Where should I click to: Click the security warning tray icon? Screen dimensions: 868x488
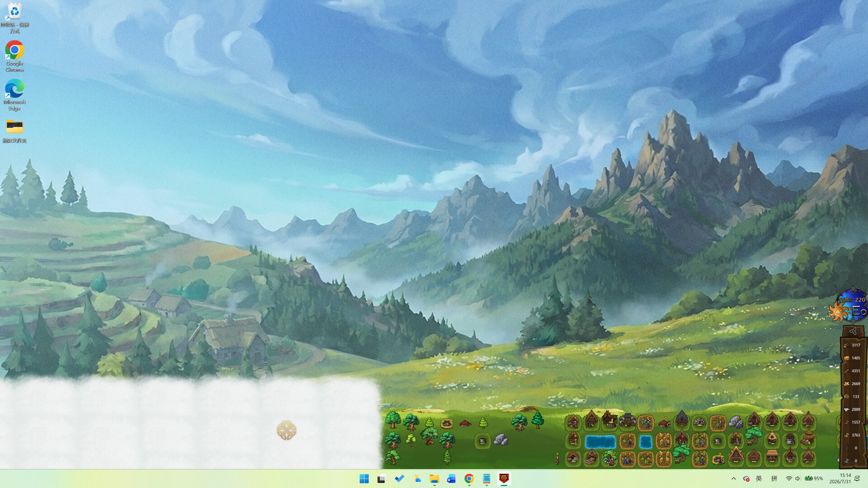pyautogui.click(x=746, y=479)
